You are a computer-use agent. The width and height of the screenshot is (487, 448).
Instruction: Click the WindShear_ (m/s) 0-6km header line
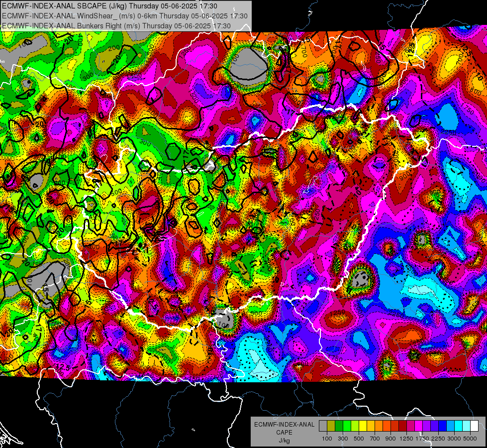coord(125,16)
